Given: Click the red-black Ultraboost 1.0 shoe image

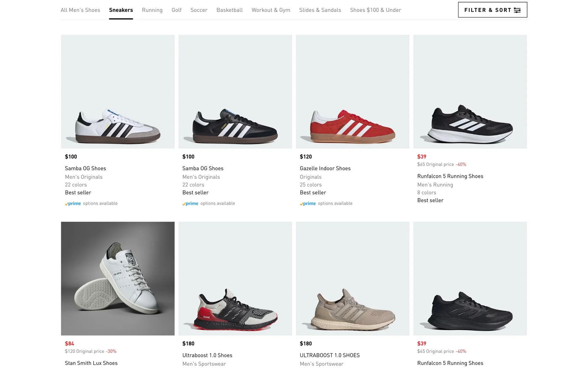Looking at the screenshot, I should [235, 278].
